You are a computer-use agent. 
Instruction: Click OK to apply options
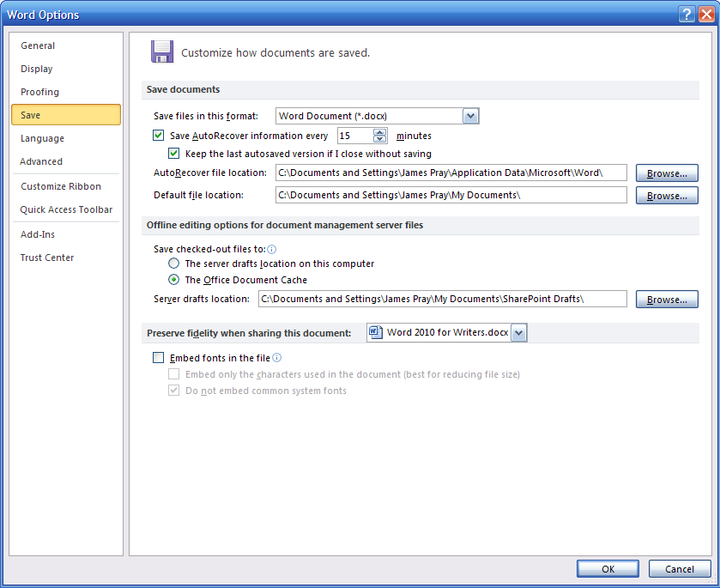608,569
